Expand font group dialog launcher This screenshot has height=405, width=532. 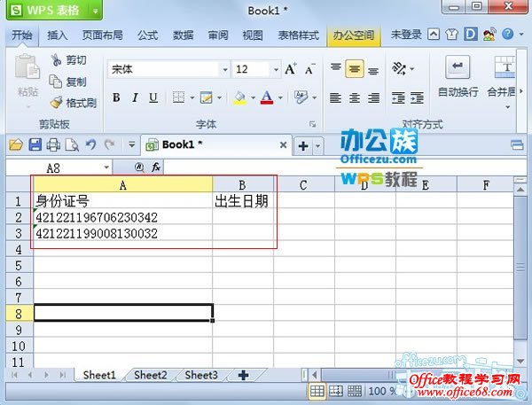[x=312, y=124]
